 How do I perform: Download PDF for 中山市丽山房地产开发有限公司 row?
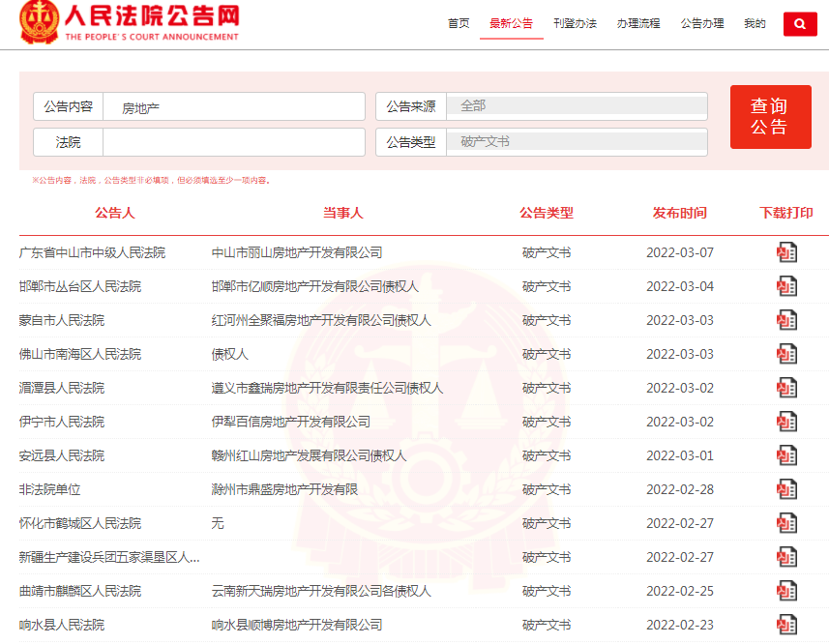[786, 252]
